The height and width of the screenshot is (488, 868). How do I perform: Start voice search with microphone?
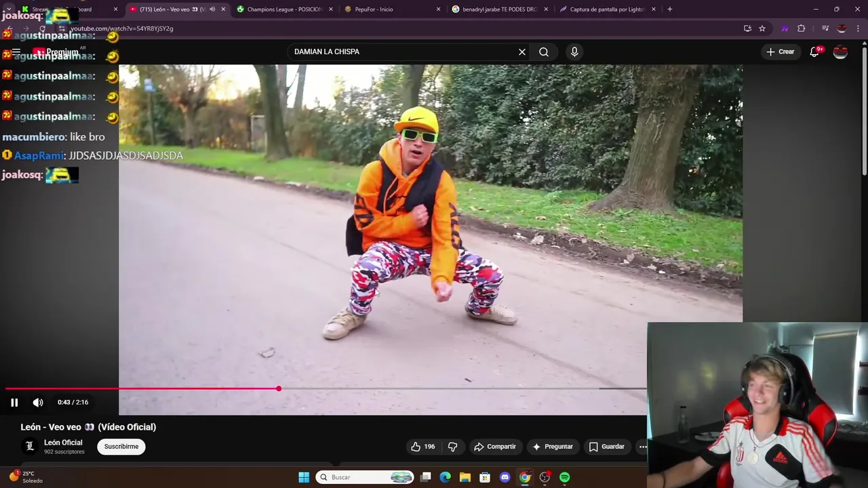click(574, 52)
